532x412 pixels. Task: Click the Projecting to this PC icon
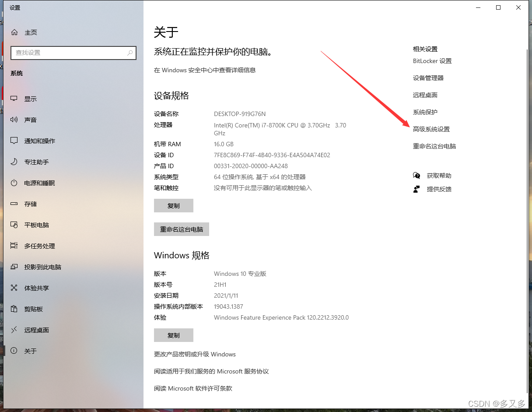pos(14,267)
